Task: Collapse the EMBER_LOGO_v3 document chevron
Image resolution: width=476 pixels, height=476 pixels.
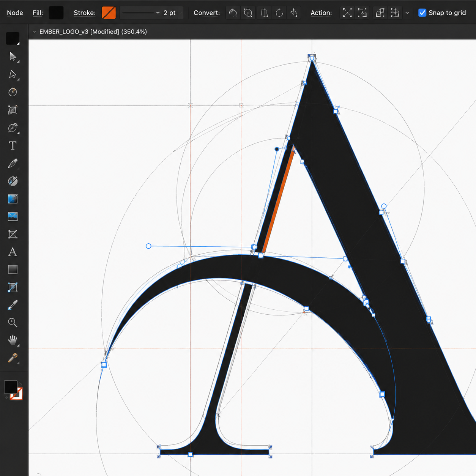Action: pyautogui.click(x=35, y=32)
